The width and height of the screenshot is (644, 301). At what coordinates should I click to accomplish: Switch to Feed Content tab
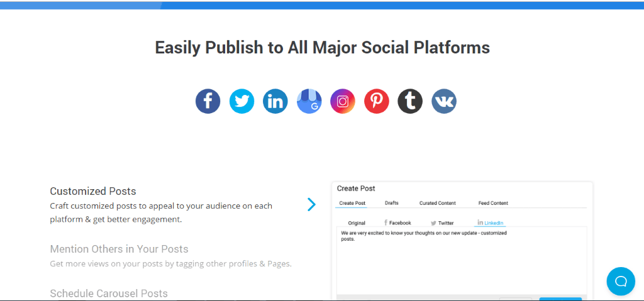(493, 203)
